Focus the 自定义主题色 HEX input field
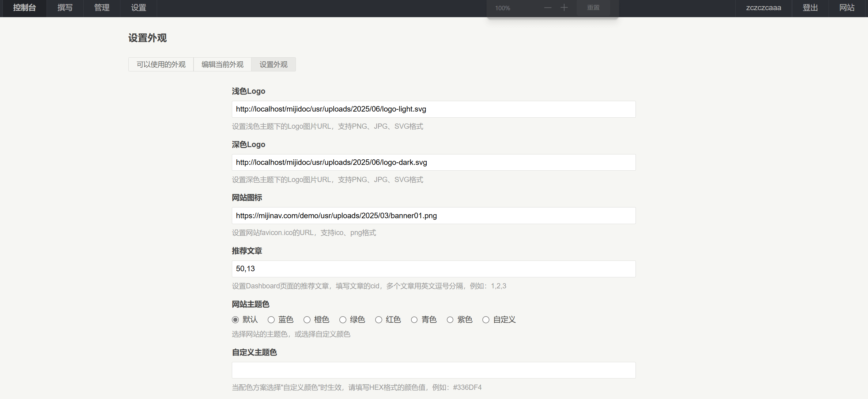 point(433,370)
